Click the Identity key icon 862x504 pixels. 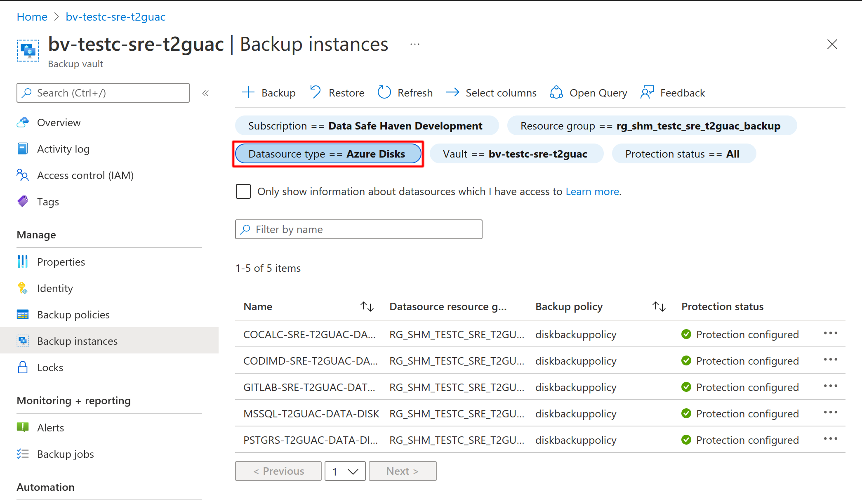pyautogui.click(x=23, y=288)
